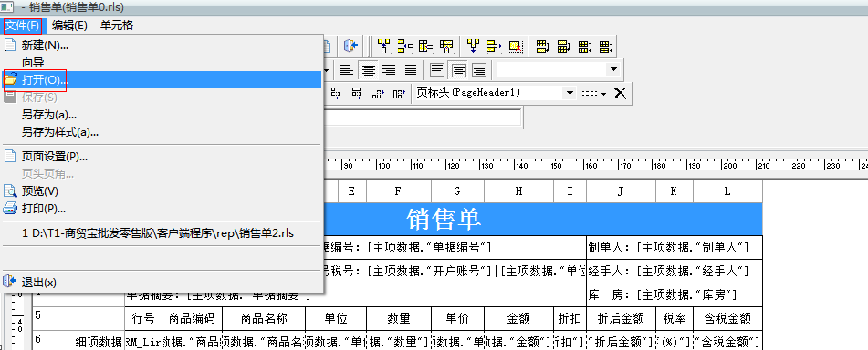Toggle align text left
Viewport: 868px width, 350px height.
click(347, 69)
